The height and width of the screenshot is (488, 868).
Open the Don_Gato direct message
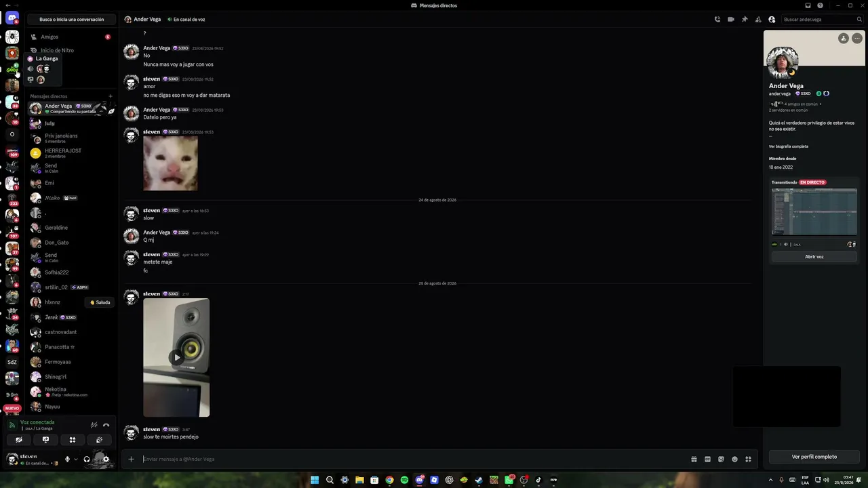click(x=71, y=243)
